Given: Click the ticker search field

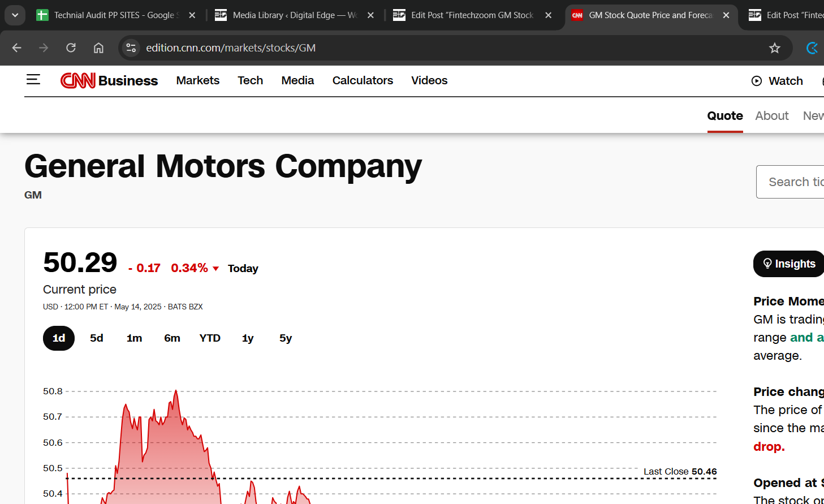Looking at the screenshot, I should 790,182.
